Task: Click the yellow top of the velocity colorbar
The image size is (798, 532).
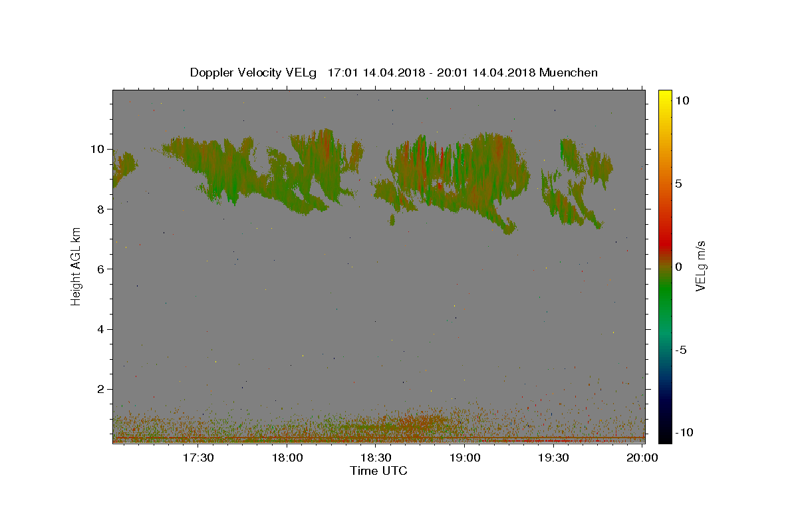Action: (665, 96)
